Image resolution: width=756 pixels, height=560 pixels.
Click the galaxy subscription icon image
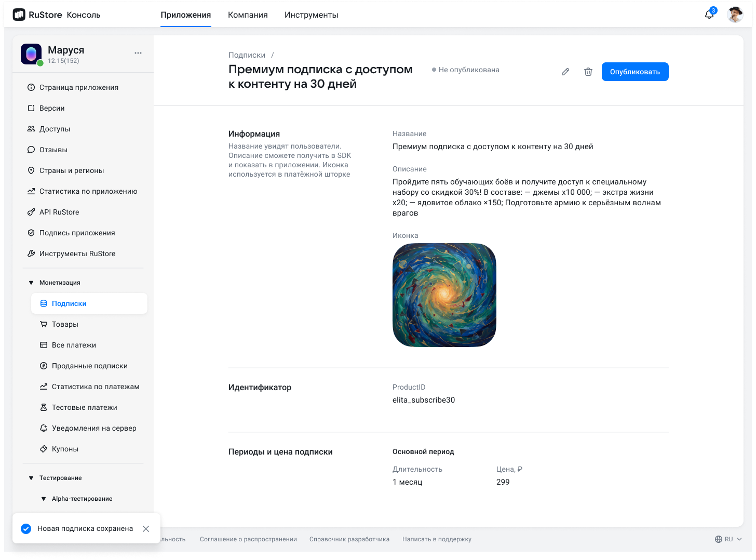tap(444, 295)
